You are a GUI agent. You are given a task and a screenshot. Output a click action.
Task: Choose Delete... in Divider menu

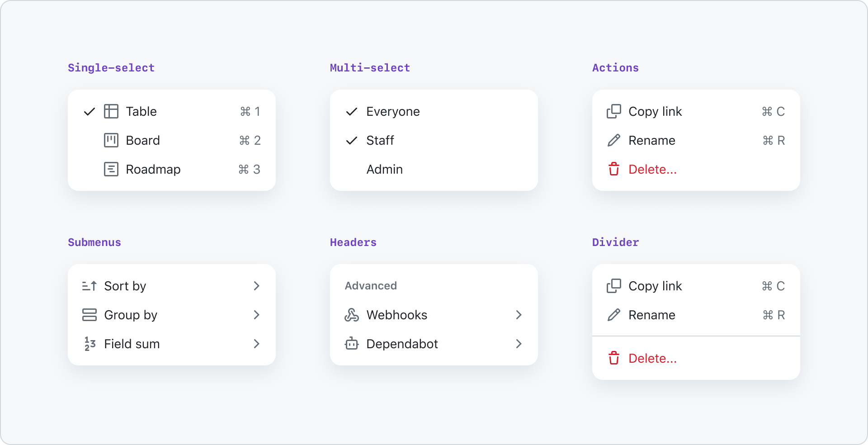pyautogui.click(x=696, y=358)
